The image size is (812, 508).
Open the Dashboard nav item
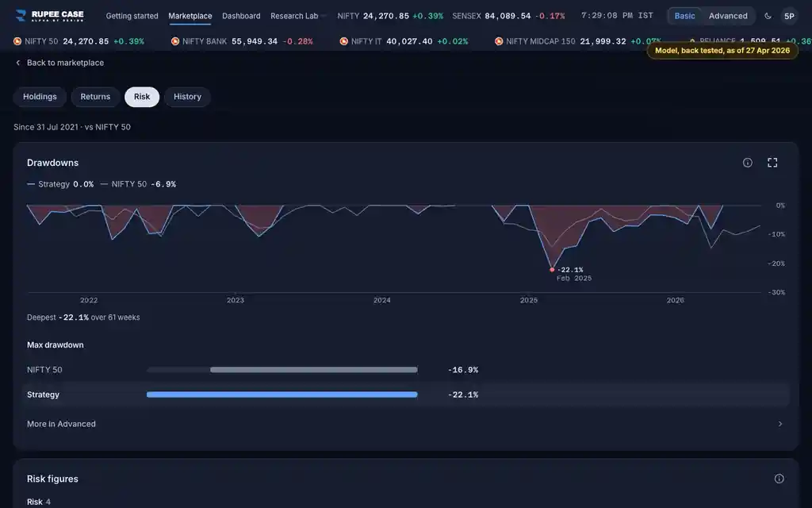click(x=241, y=16)
